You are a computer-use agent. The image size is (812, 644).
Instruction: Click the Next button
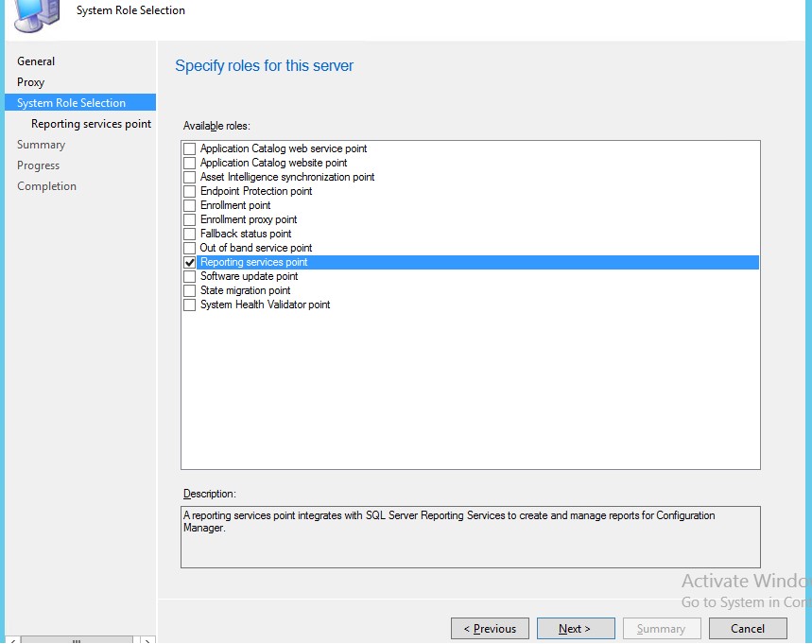[x=575, y=629]
